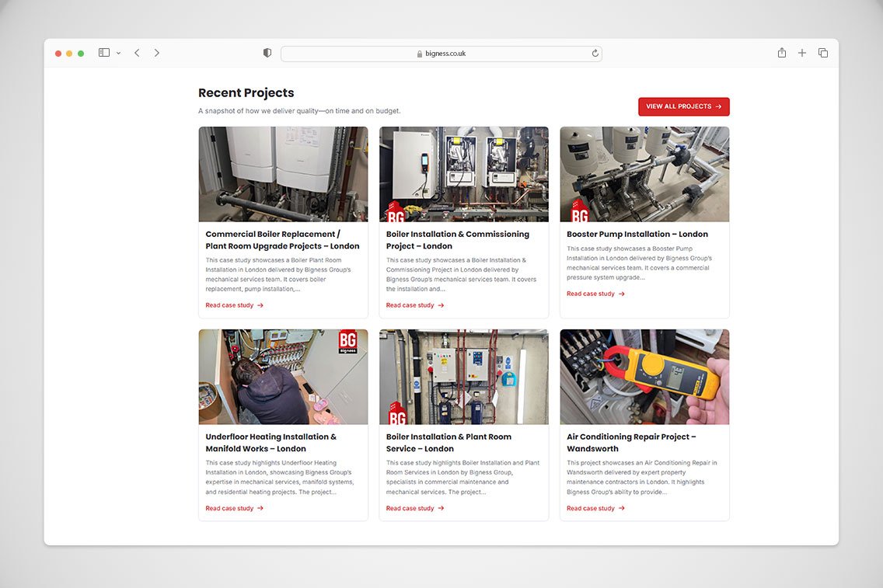
Task: Open the privacy shield report icon
Action: [x=267, y=53]
